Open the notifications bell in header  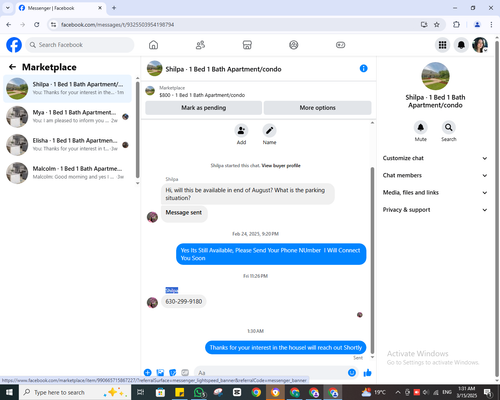[x=461, y=45]
